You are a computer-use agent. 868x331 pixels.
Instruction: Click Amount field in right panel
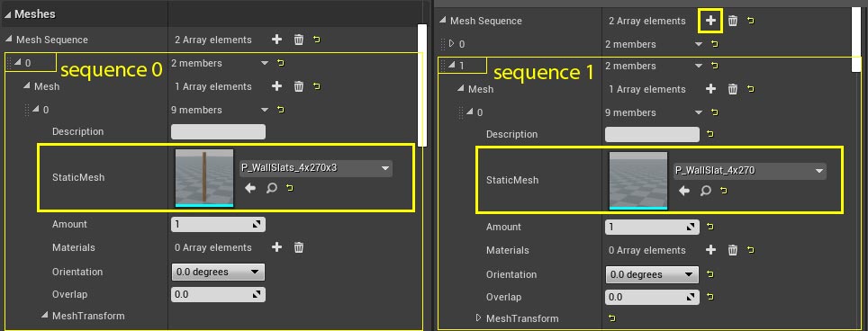tap(652, 227)
